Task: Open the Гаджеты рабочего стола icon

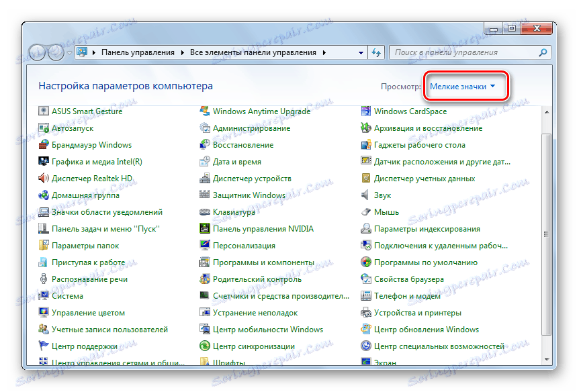Action: 365,145
